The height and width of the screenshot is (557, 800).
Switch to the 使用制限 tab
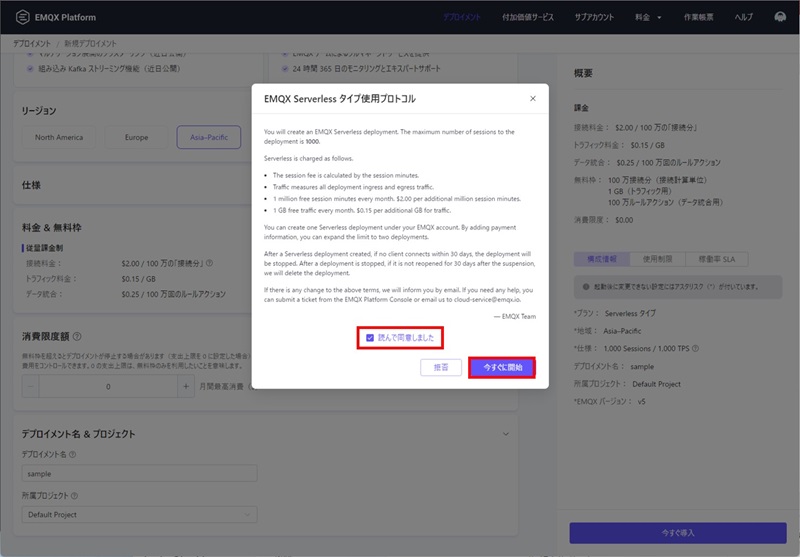tap(657, 259)
